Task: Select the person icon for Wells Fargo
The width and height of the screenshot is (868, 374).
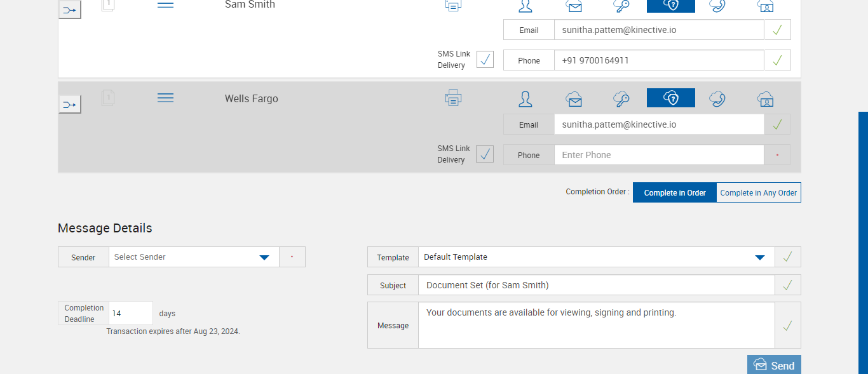Action: pyautogui.click(x=525, y=98)
